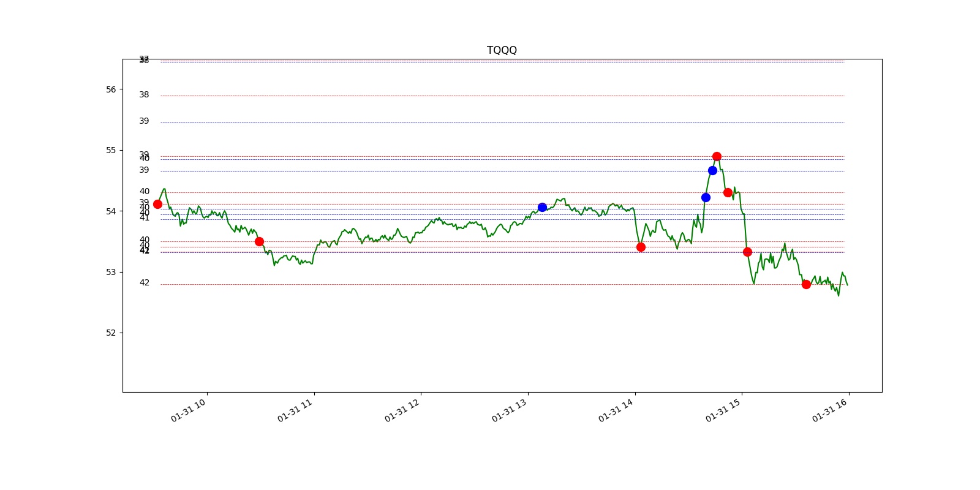Select the red marker at hour 15
The height and width of the screenshot is (490, 980).
pyautogui.click(x=747, y=252)
